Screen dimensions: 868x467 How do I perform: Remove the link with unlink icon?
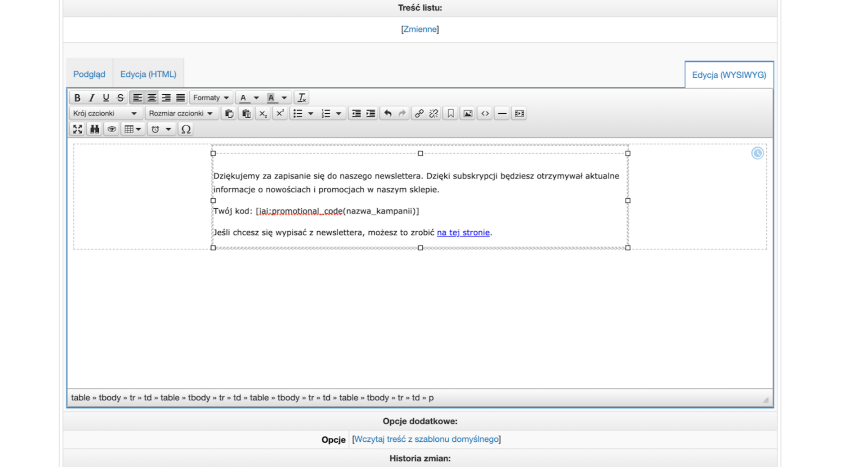coord(433,113)
